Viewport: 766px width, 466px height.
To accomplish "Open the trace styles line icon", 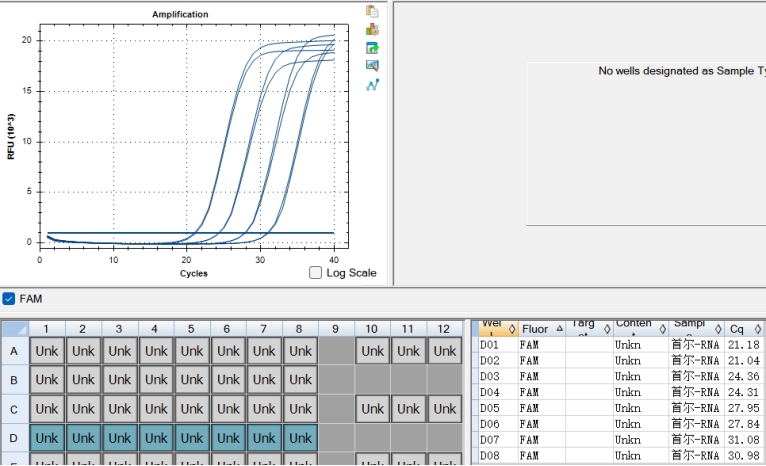I will pyautogui.click(x=372, y=85).
